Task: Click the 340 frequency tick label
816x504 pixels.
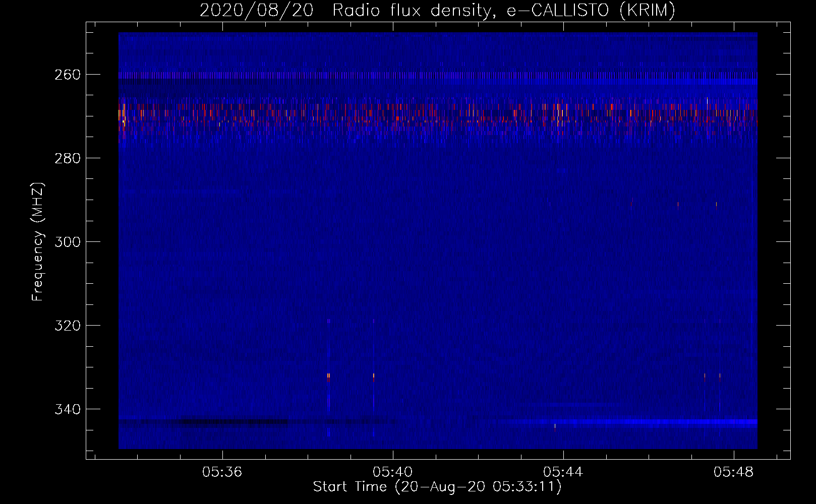Action: tap(68, 409)
